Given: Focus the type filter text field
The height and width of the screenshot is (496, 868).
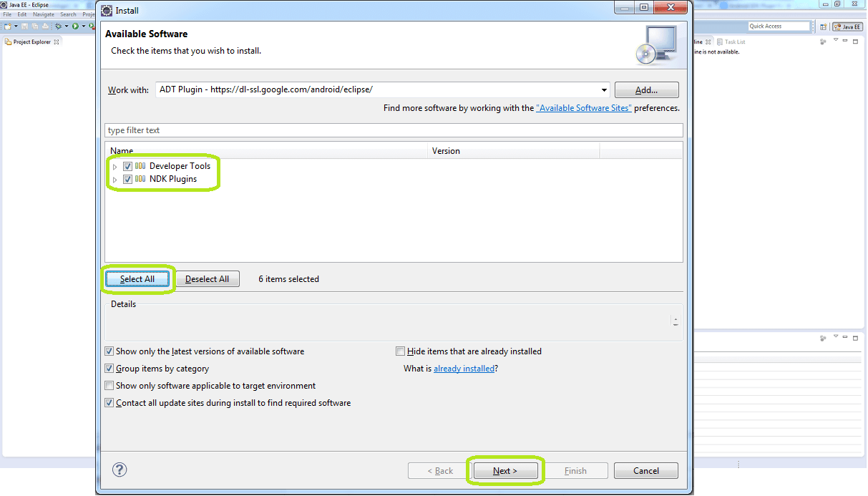Looking at the screenshot, I should tap(394, 130).
